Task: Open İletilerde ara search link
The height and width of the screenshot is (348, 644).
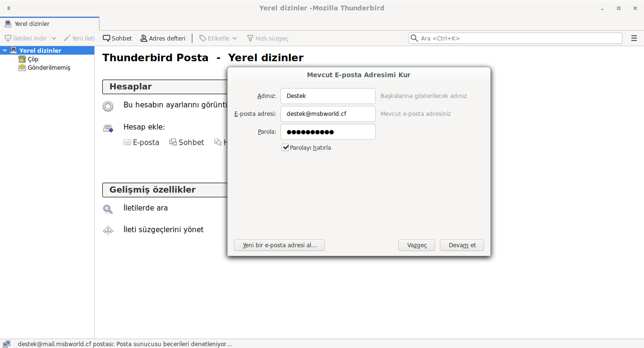Action: pos(146,208)
